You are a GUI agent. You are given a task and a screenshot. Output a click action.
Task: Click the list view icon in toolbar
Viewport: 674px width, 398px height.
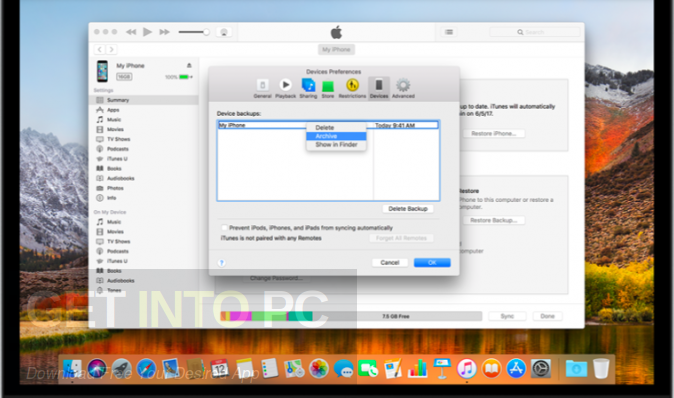[x=449, y=32]
